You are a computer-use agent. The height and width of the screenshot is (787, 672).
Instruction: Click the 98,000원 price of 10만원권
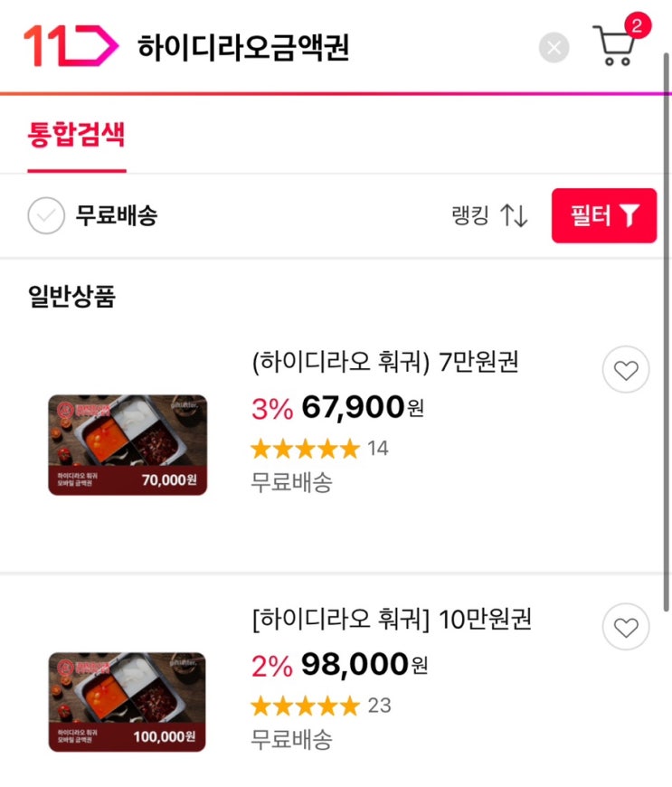click(364, 665)
